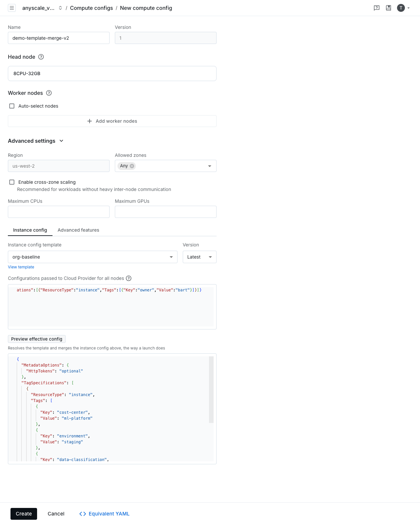Click the disabled Version field
Viewport: 420px width, 525px height.
pyautogui.click(x=166, y=38)
